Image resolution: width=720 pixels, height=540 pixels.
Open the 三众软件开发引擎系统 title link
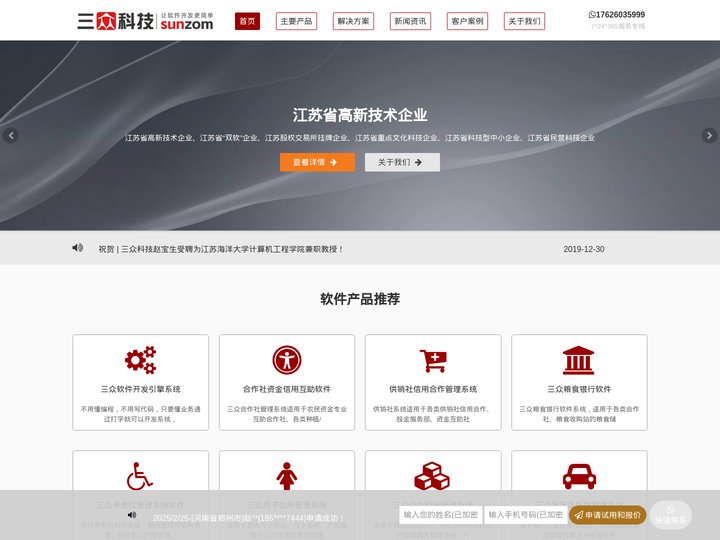pos(141,389)
